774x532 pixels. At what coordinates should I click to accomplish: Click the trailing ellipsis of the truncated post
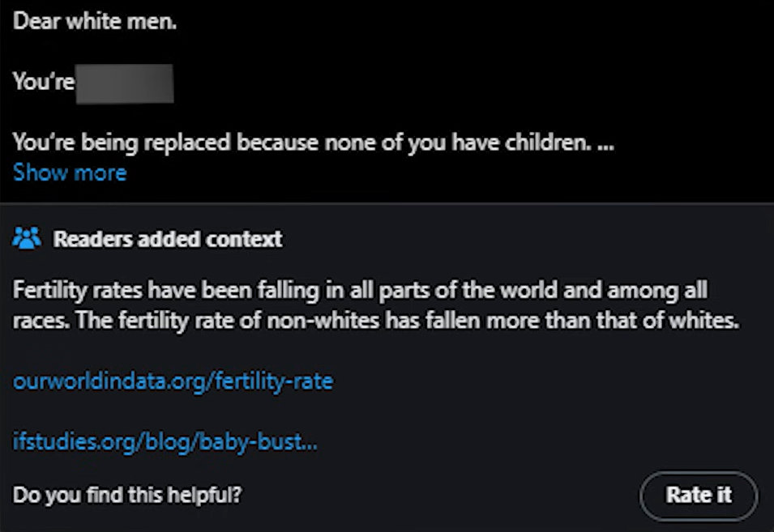click(605, 144)
